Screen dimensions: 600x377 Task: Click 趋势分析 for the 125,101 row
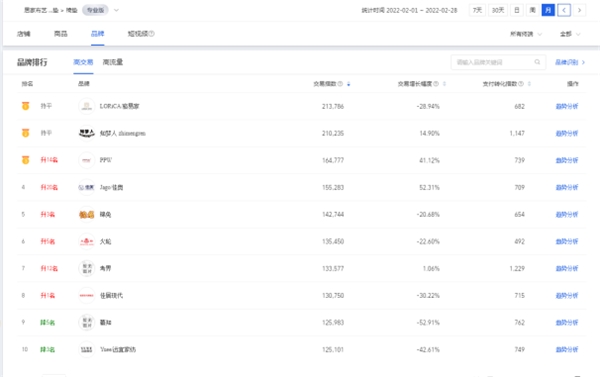click(x=567, y=349)
